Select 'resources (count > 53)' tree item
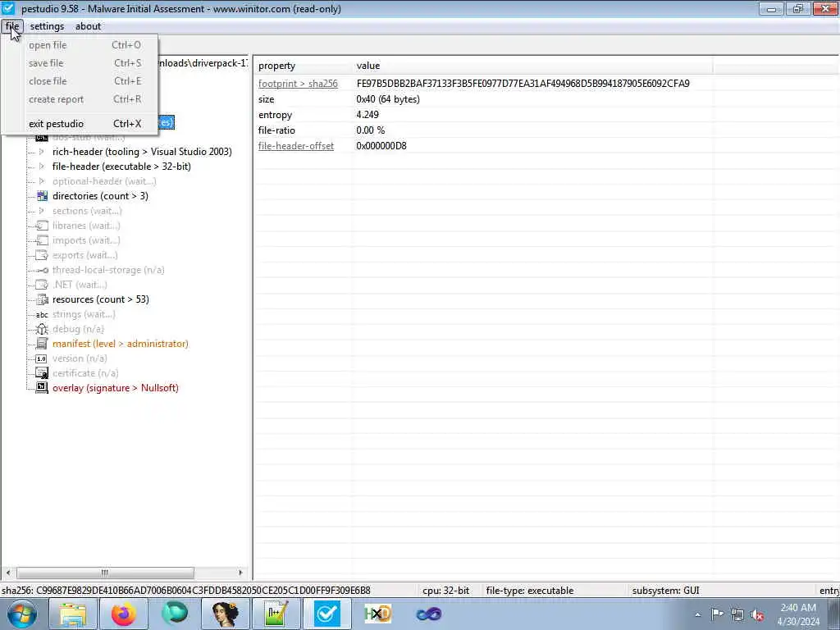The image size is (840, 630). click(x=101, y=299)
